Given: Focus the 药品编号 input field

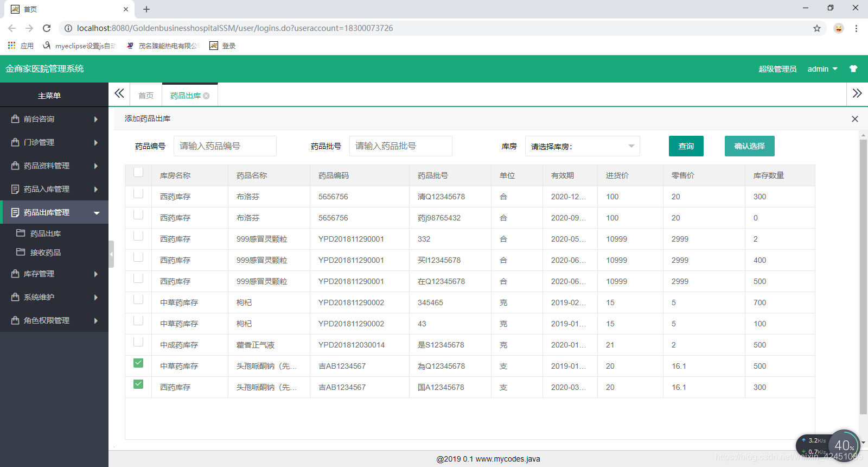Looking at the screenshot, I should [225, 146].
